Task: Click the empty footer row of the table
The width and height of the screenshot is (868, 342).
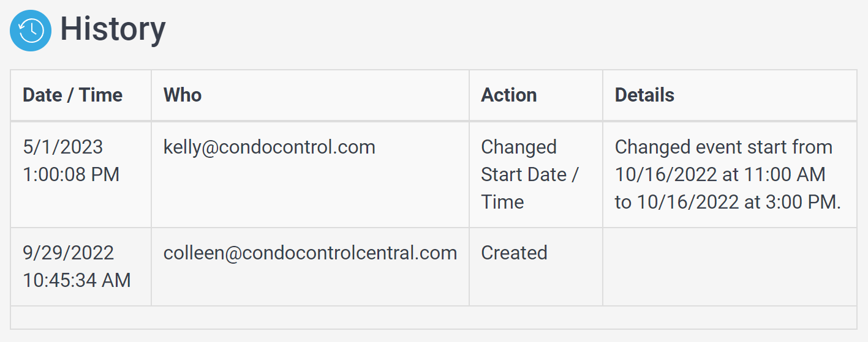Action: coord(434,318)
